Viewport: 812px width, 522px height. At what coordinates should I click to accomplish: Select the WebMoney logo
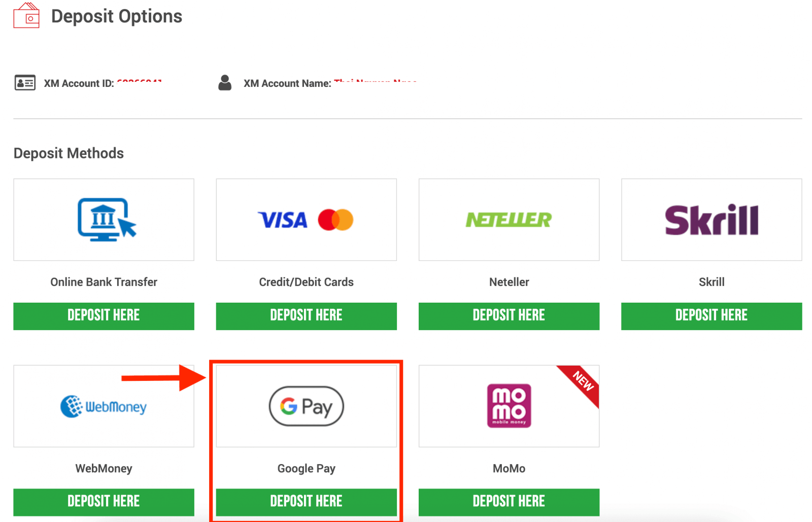104,406
